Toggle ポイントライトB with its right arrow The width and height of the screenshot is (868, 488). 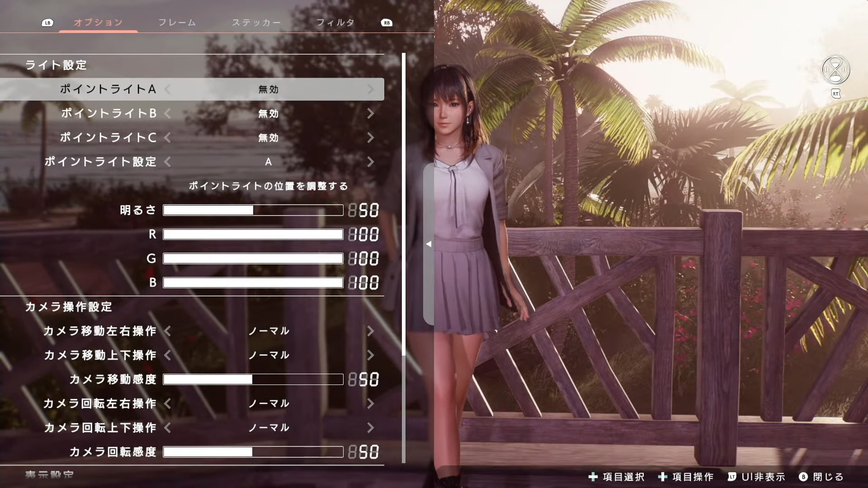pos(371,113)
